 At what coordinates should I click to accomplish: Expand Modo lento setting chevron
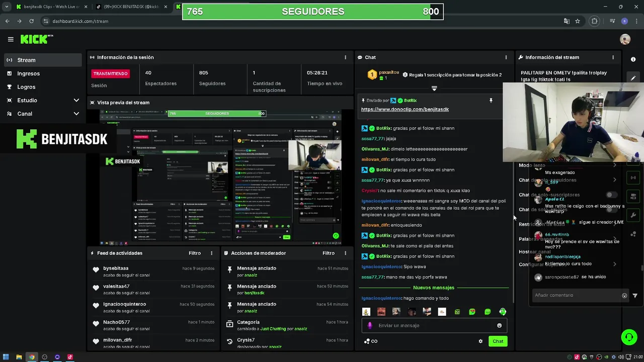coord(614,165)
